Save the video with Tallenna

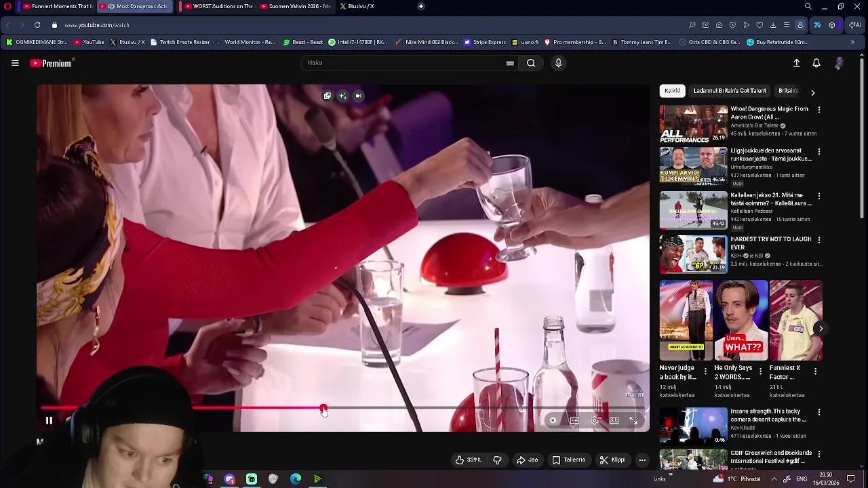[x=568, y=460]
